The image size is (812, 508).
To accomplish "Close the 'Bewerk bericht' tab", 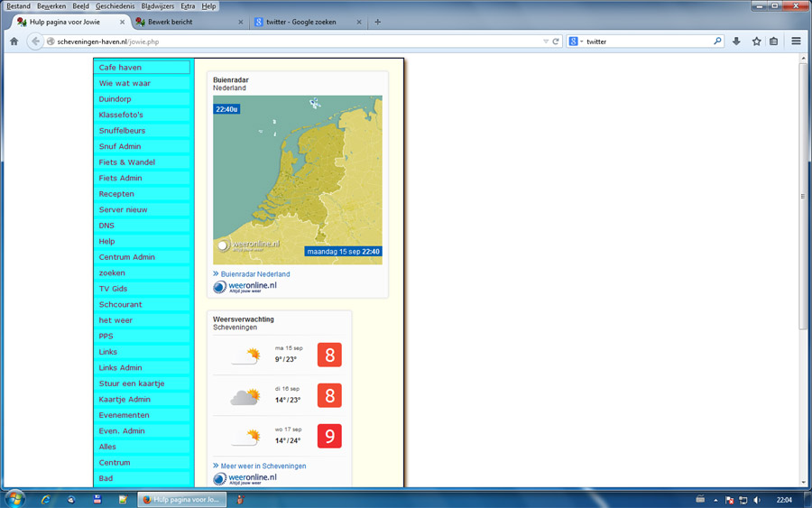I will (240, 22).
